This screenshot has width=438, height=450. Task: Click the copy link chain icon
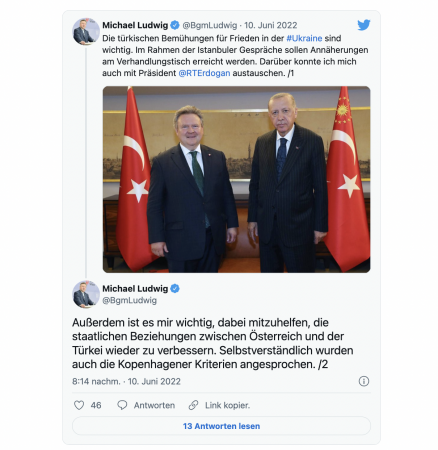[x=193, y=405]
